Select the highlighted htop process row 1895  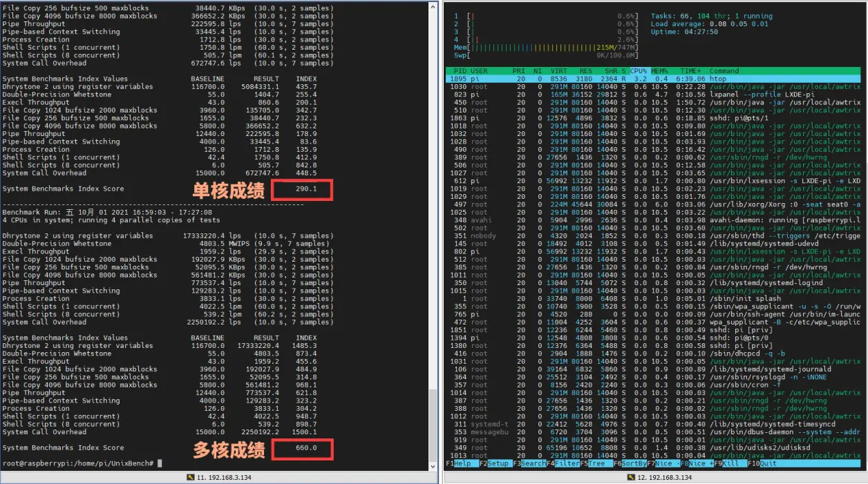click(x=653, y=79)
